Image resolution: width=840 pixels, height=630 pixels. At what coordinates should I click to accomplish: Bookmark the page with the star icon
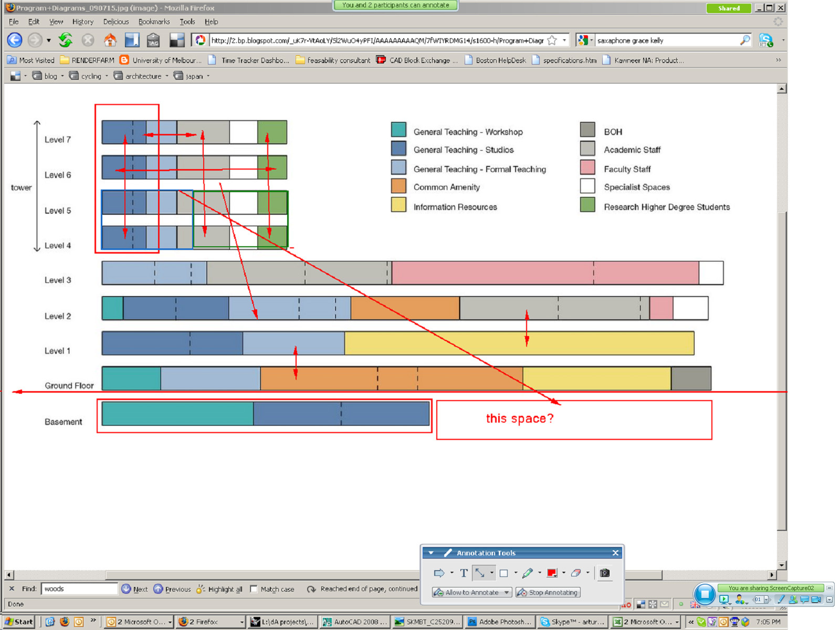click(552, 40)
